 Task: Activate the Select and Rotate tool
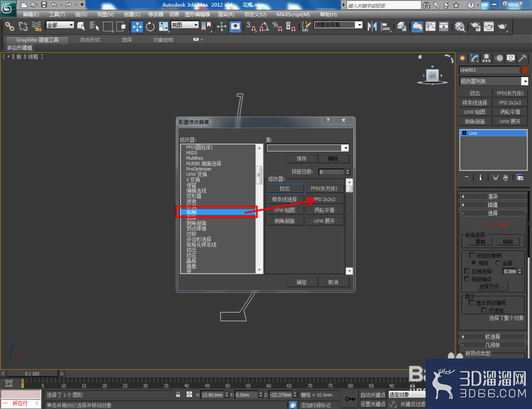[x=150, y=26]
